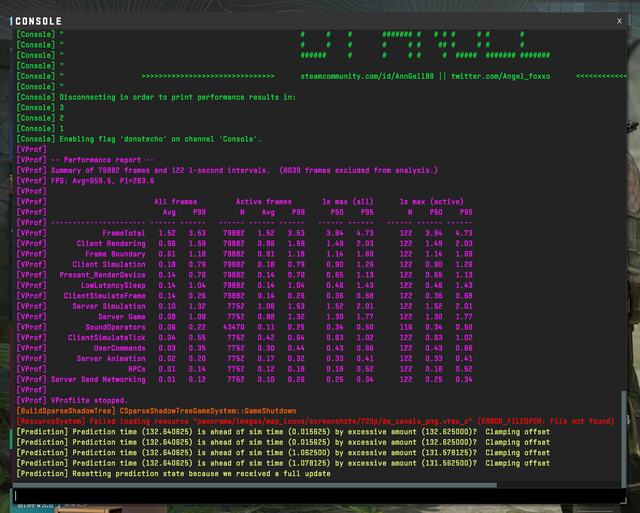
Task: Click the Server Game row label
Action: pyautogui.click(x=122, y=317)
